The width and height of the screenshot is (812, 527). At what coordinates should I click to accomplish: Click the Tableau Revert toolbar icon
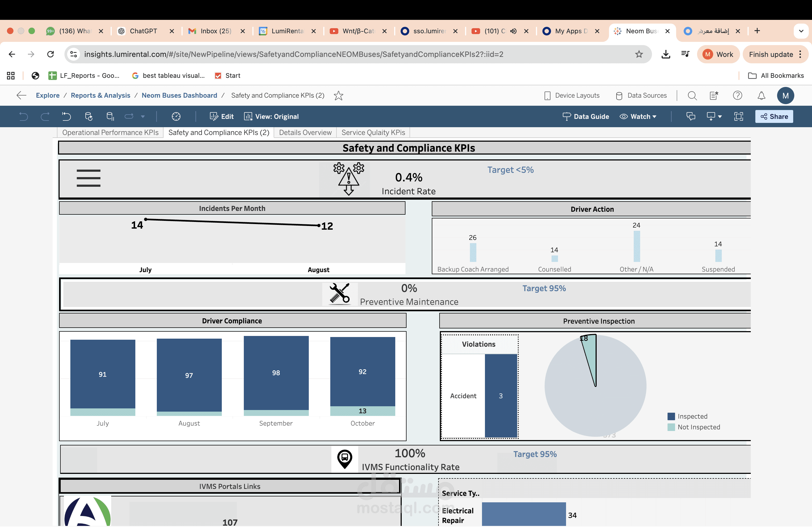pyautogui.click(x=66, y=116)
